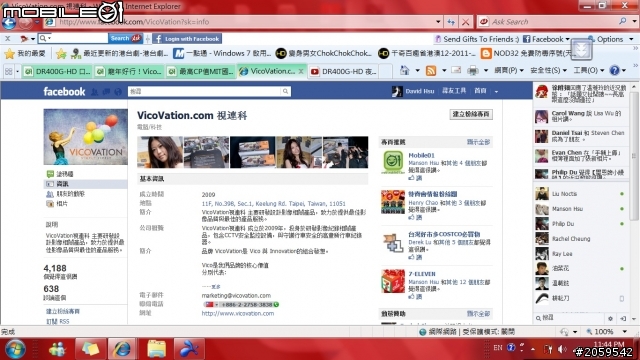640x360 pixels.
Task: Click the Print icon in command bar
Action: pyautogui.click(x=473, y=71)
